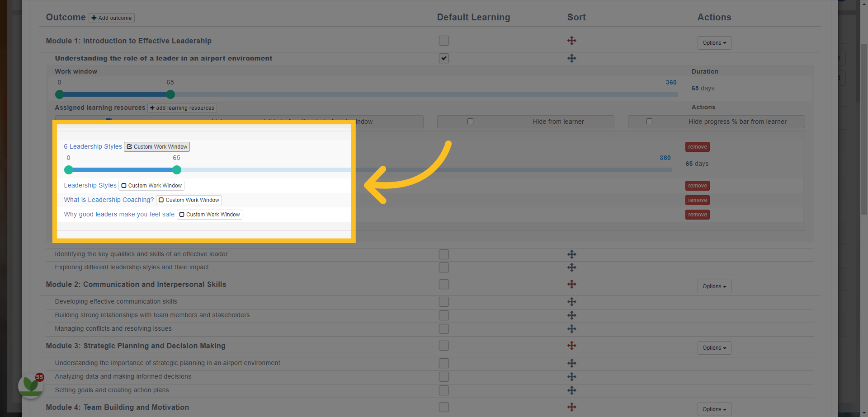Open Options dropdown for Module 3

(x=714, y=348)
